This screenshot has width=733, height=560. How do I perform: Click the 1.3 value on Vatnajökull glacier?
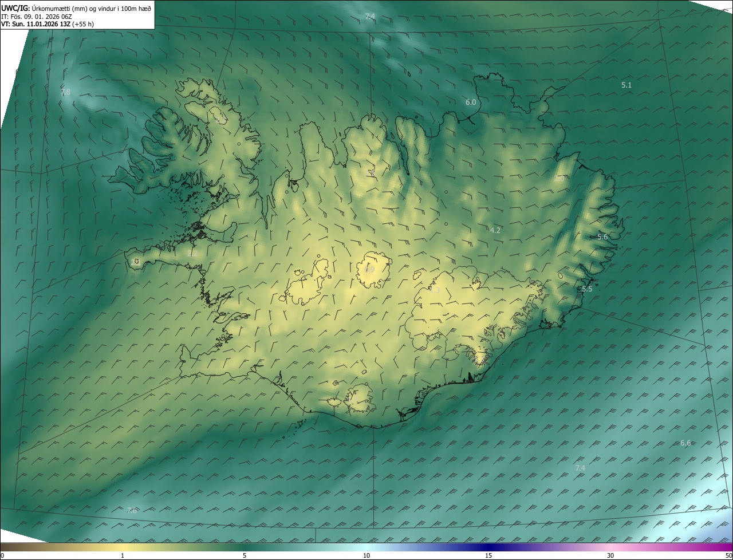pos(435,290)
